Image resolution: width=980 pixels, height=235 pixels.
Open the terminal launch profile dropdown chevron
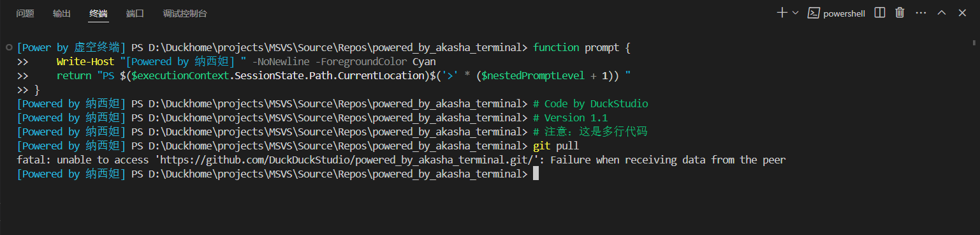pyautogui.click(x=795, y=13)
